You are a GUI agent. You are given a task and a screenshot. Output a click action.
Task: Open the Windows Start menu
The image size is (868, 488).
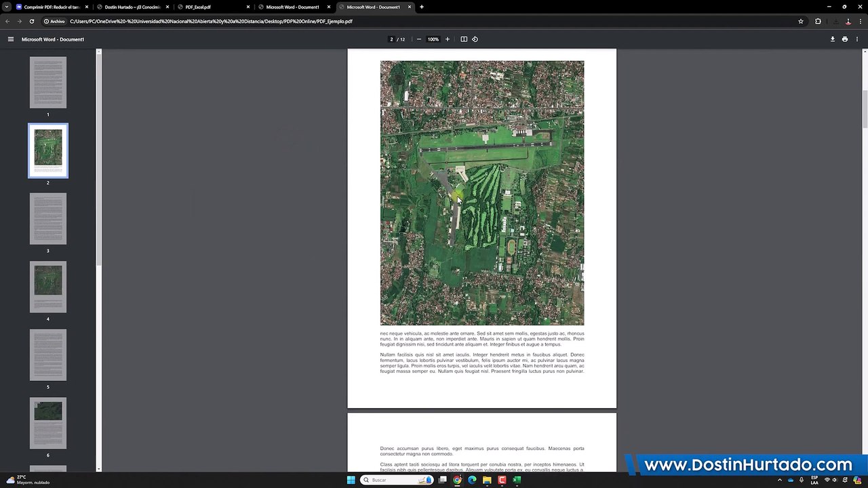[351, 480]
